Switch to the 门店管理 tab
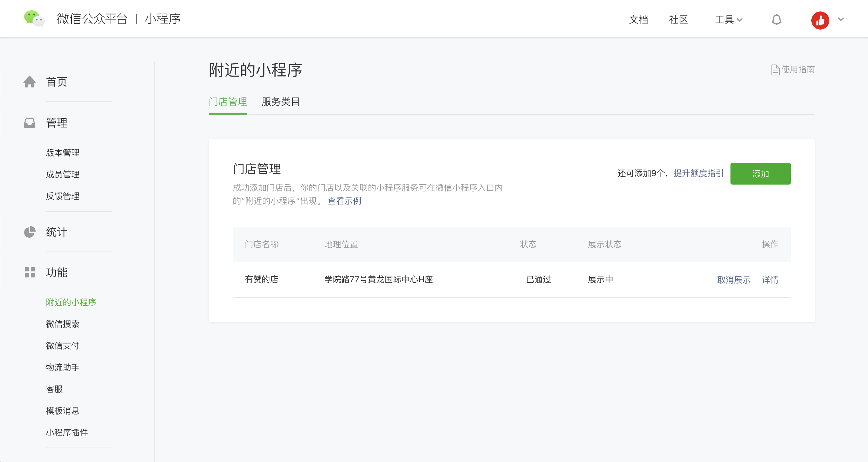 point(228,101)
